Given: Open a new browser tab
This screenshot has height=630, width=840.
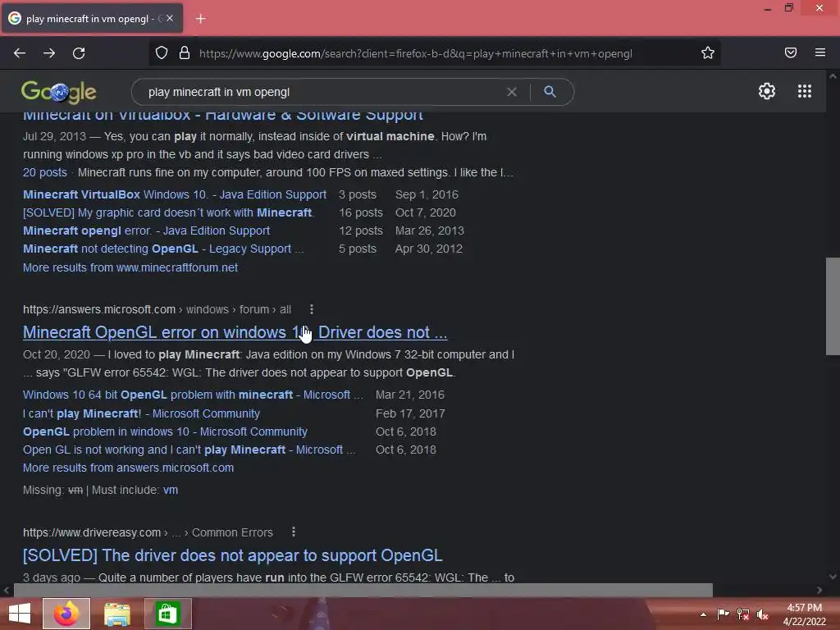Looking at the screenshot, I should [x=200, y=19].
